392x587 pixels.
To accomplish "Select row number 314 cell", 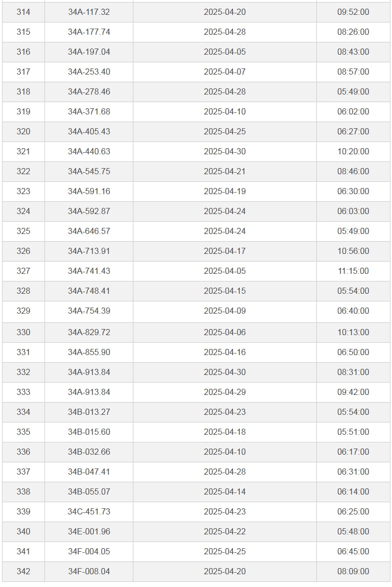I will click(23, 12).
